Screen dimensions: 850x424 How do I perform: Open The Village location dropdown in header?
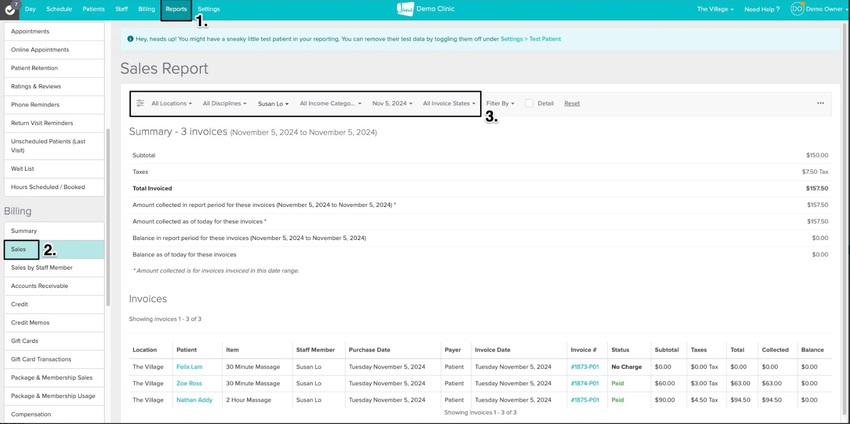(716, 9)
